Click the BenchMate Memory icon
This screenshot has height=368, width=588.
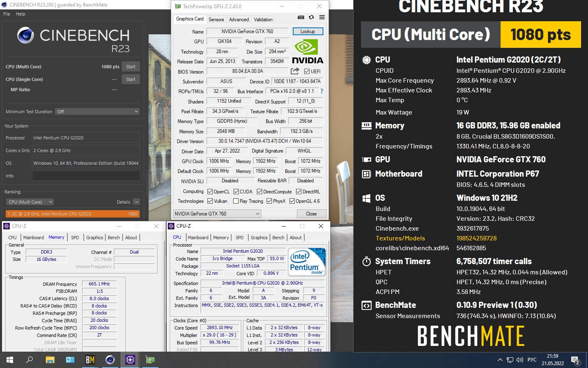367,126
